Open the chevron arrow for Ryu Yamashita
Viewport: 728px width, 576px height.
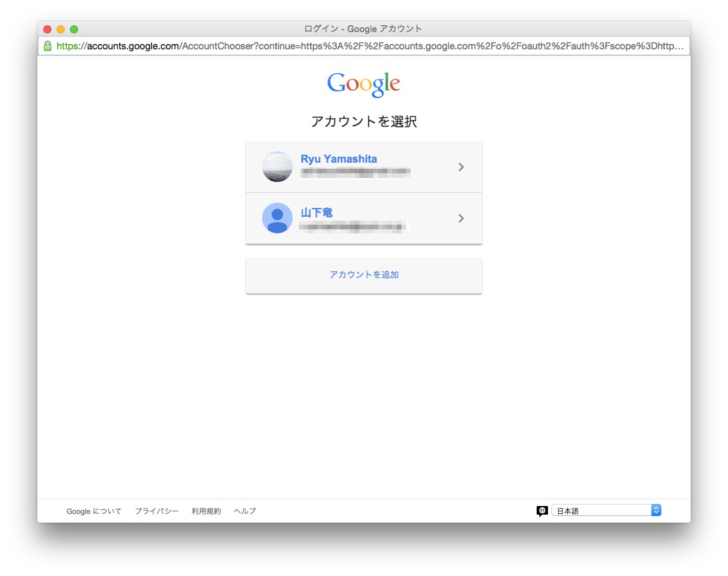[461, 167]
